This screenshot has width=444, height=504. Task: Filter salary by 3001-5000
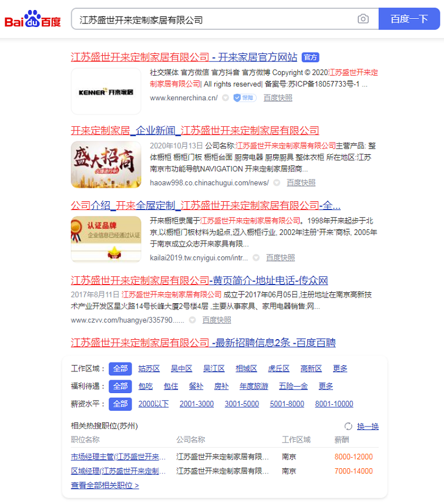click(x=242, y=404)
